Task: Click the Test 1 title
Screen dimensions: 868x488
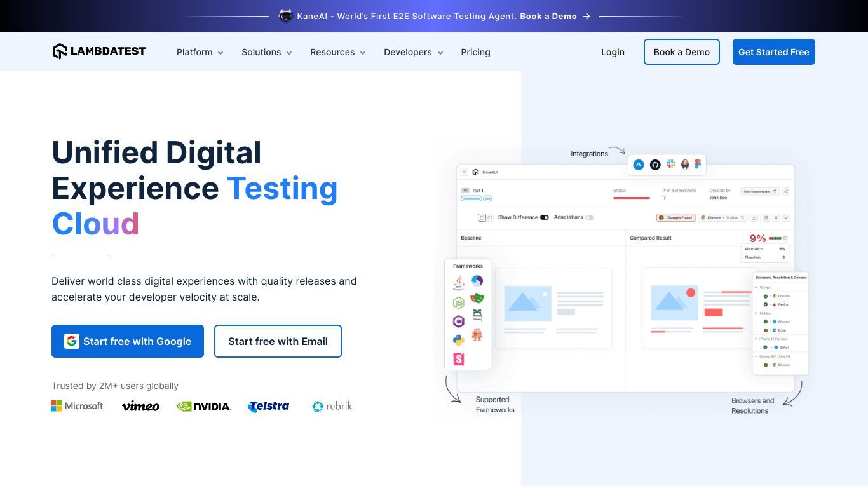Action: tap(478, 191)
